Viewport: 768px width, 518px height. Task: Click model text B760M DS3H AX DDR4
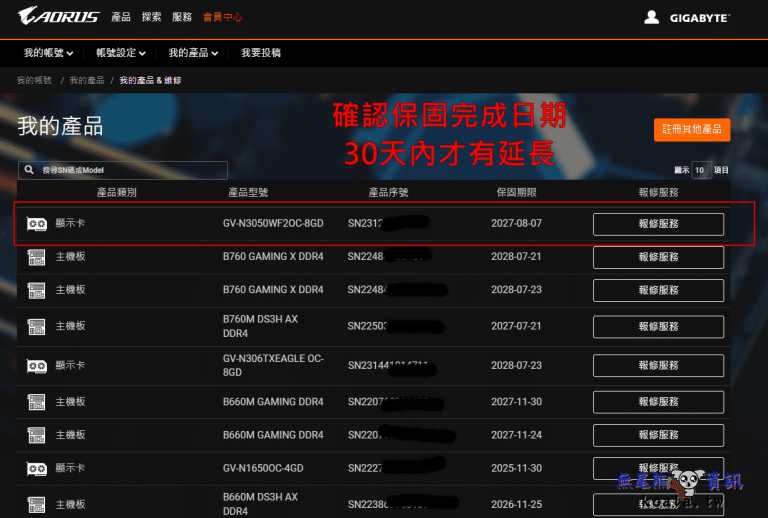[x=260, y=327]
